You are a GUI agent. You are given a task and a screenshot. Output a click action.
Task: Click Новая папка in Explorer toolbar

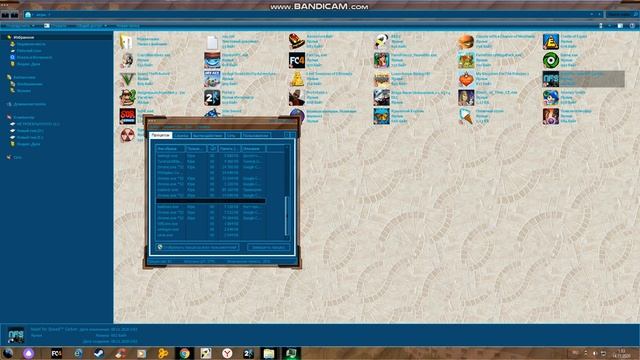pyautogui.click(x=127, y=26)
